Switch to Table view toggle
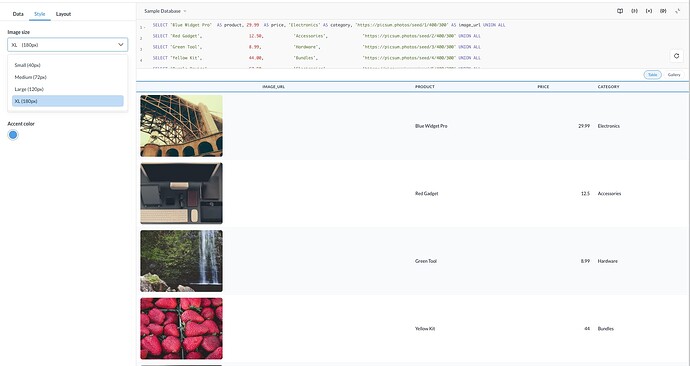690x366 pixels. 652,75
